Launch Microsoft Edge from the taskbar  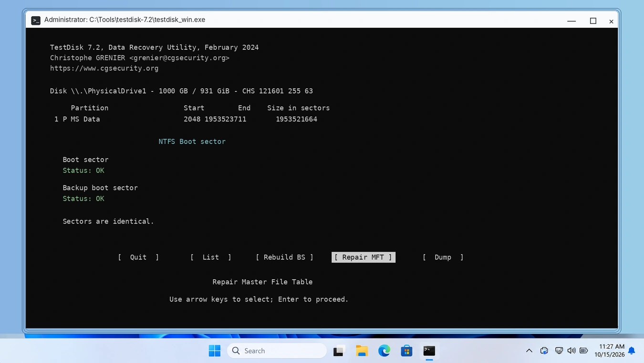(384, 351)
